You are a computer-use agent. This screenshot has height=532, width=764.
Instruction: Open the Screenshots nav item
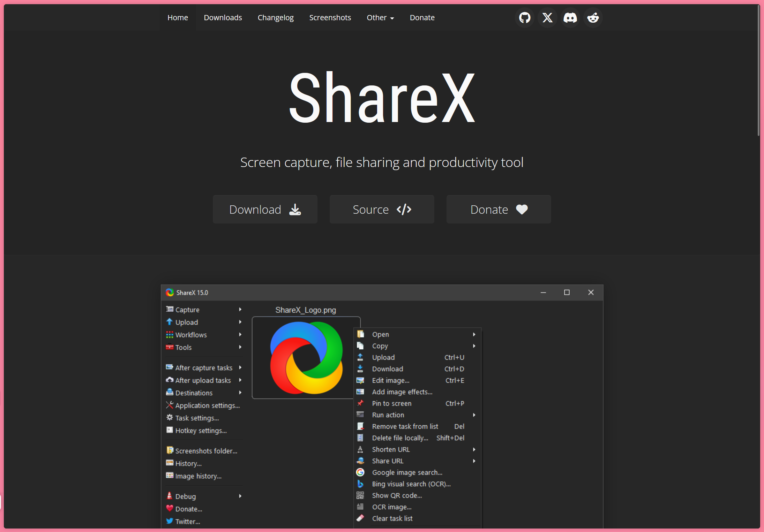(330, 17)
